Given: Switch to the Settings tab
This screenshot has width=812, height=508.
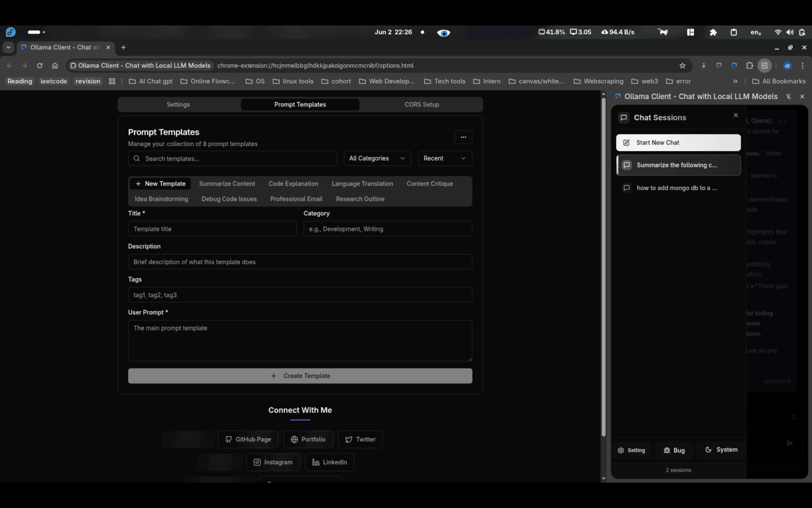Looking at the screenshot, I should pyautogui.click(x=178, y=104).
